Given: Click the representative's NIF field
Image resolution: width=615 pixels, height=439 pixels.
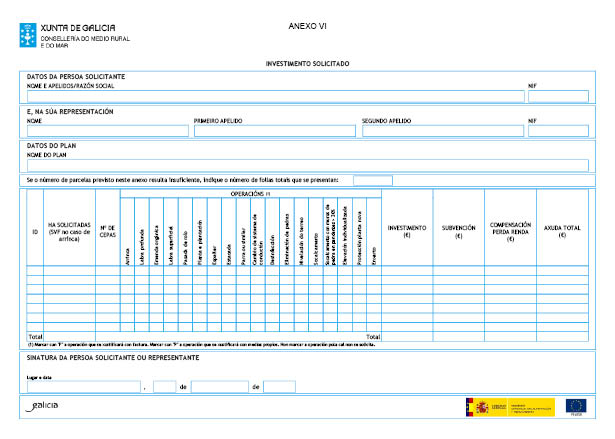Looking at the screenshot, I should click(558, 130).
